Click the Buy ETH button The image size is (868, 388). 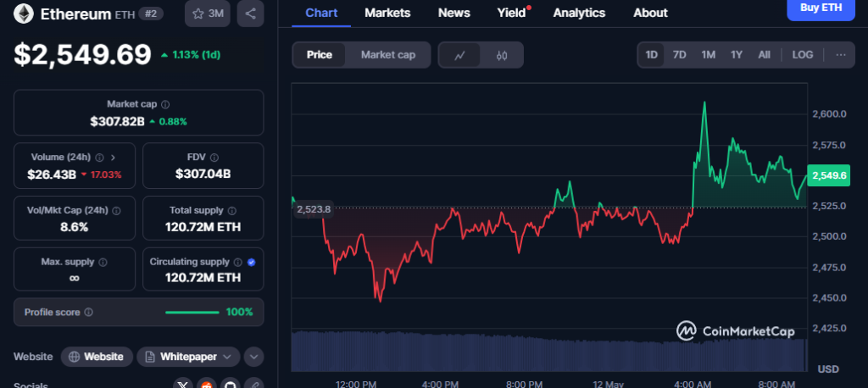821,8
